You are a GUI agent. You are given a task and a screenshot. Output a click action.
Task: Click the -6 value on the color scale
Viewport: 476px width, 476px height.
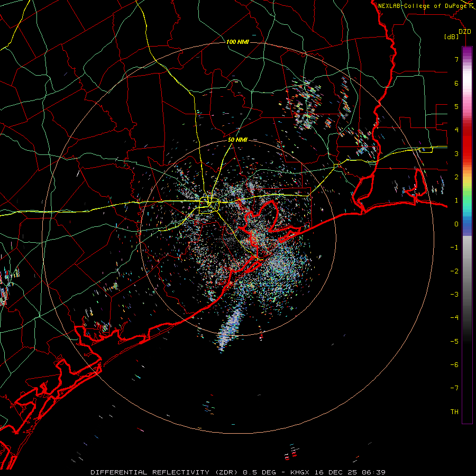click(x=454, y=365)
